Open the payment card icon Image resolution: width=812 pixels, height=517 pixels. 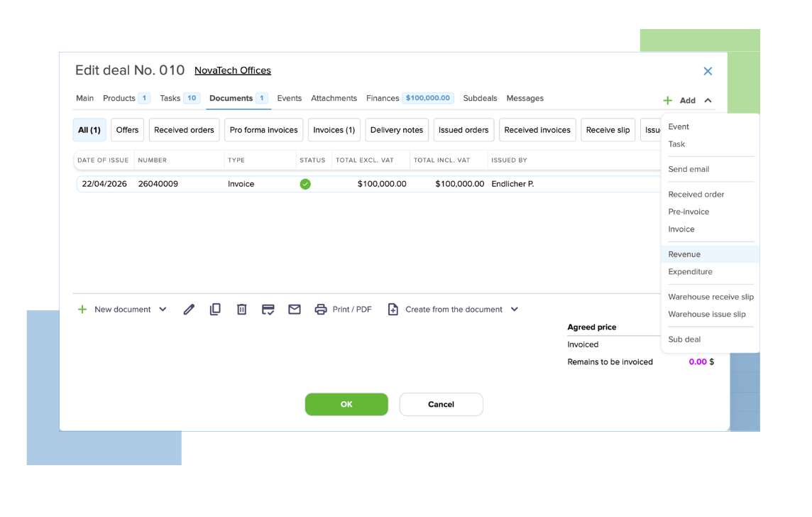[268, 309]
